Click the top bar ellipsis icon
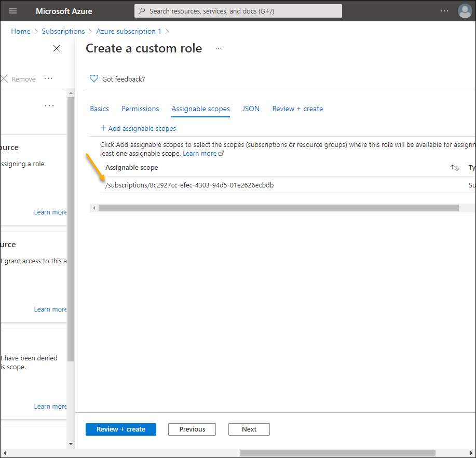 (x=444, y=11)
